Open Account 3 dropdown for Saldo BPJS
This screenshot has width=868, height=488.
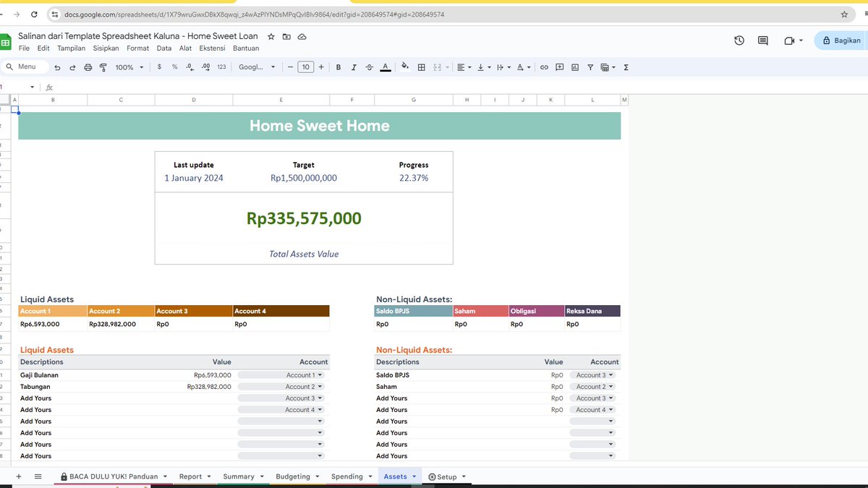[x=594, y=375]
